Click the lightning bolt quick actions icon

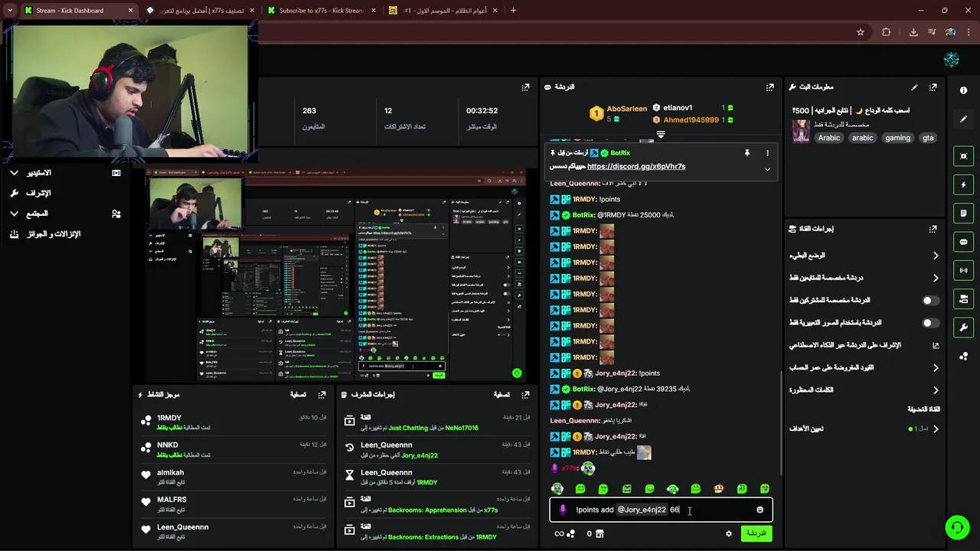[963, 184]
